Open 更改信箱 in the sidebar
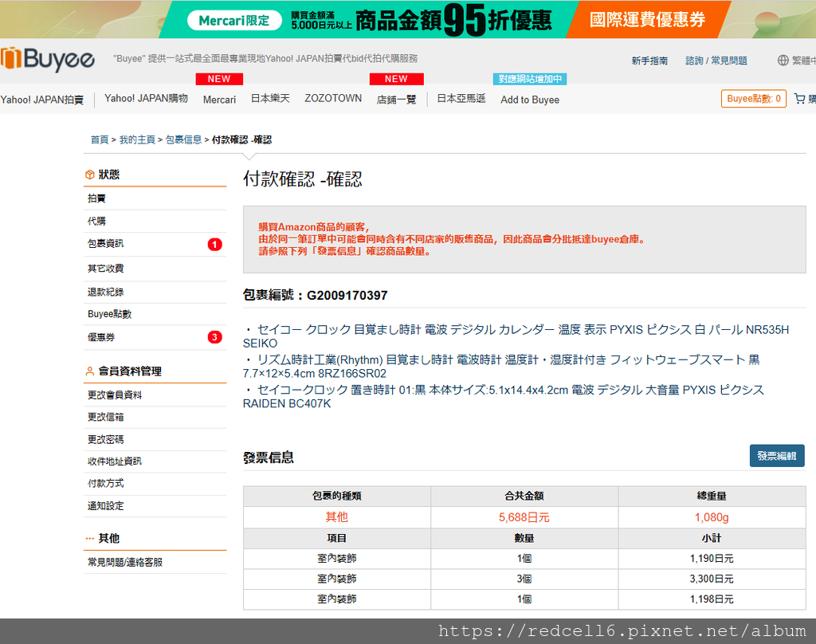This screenshot has width=816, height=644. pyautogui.click(x=155, y=417)
